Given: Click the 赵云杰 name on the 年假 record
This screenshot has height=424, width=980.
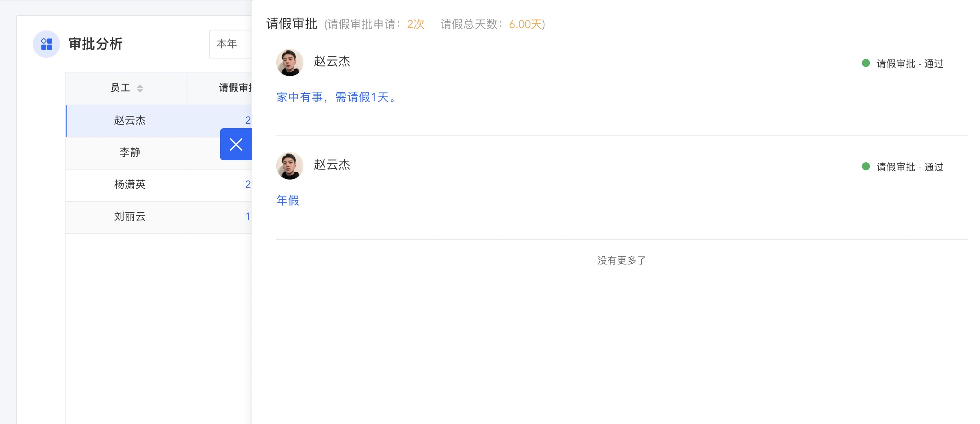Looking at the screenshot, I should click(332, 165).
